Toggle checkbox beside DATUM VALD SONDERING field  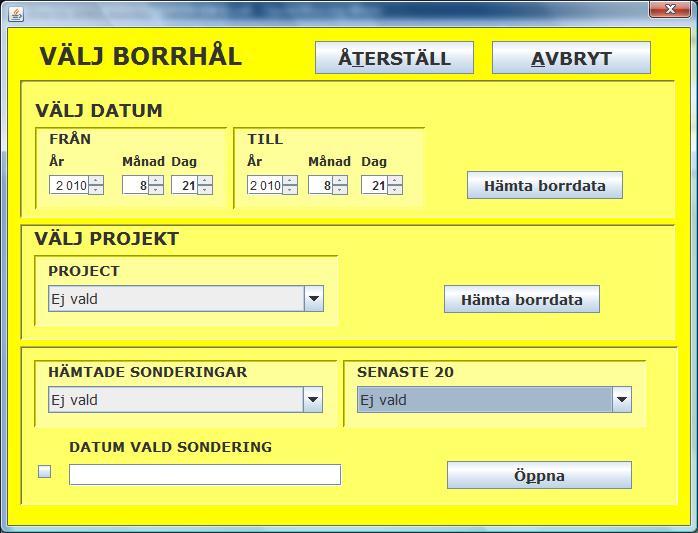(x=45, y=472)
